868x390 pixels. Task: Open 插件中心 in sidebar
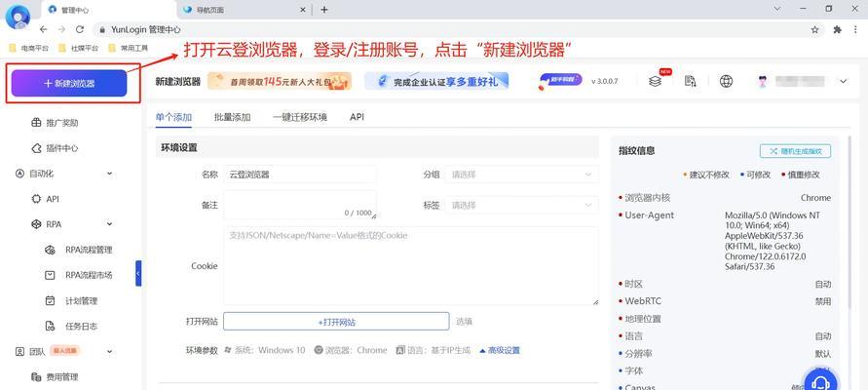click(62, 148)
